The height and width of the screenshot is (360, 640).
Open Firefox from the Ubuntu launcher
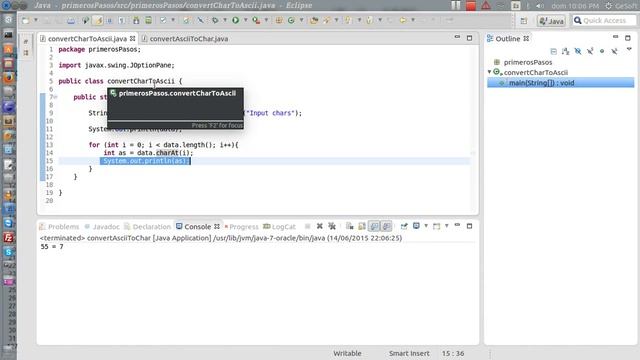click(x=9, y=78)
